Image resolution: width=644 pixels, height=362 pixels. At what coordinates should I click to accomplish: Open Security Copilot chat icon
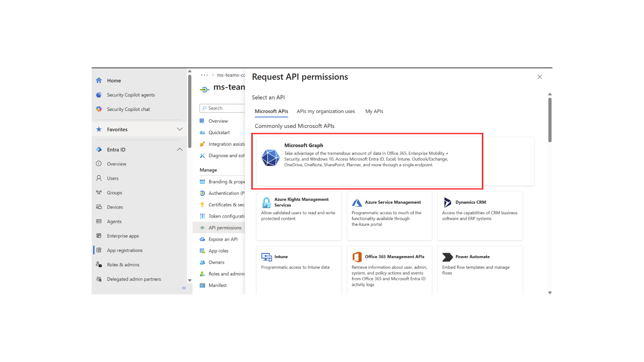click(99, 109)
